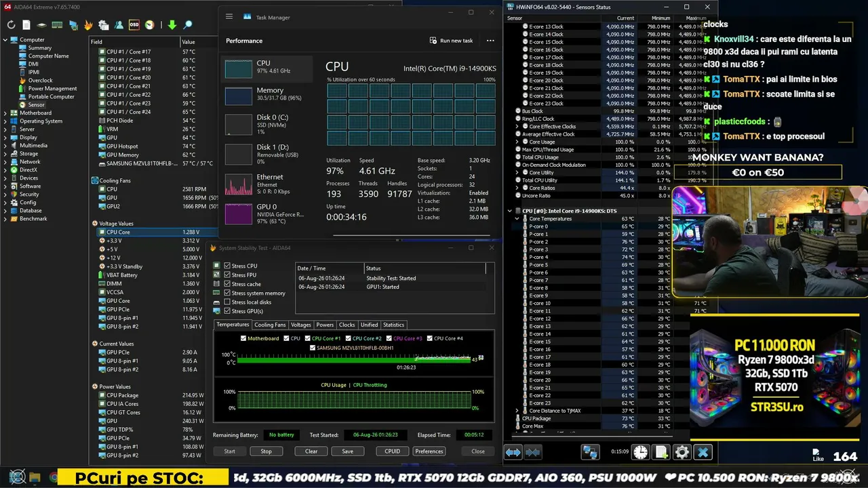This screenshot has height=488, width=868.
Task: Click the AIDA64 green download arrow icon
Action: 172,25
